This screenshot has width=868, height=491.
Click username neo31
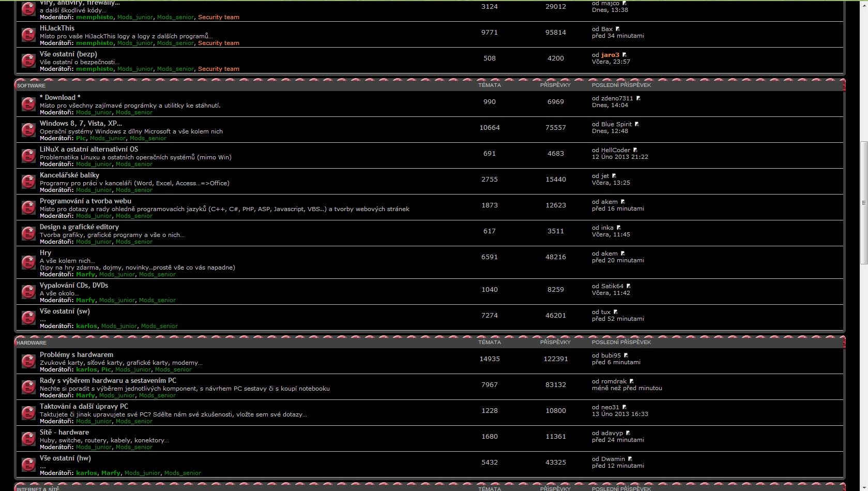(x=610, y=407)
